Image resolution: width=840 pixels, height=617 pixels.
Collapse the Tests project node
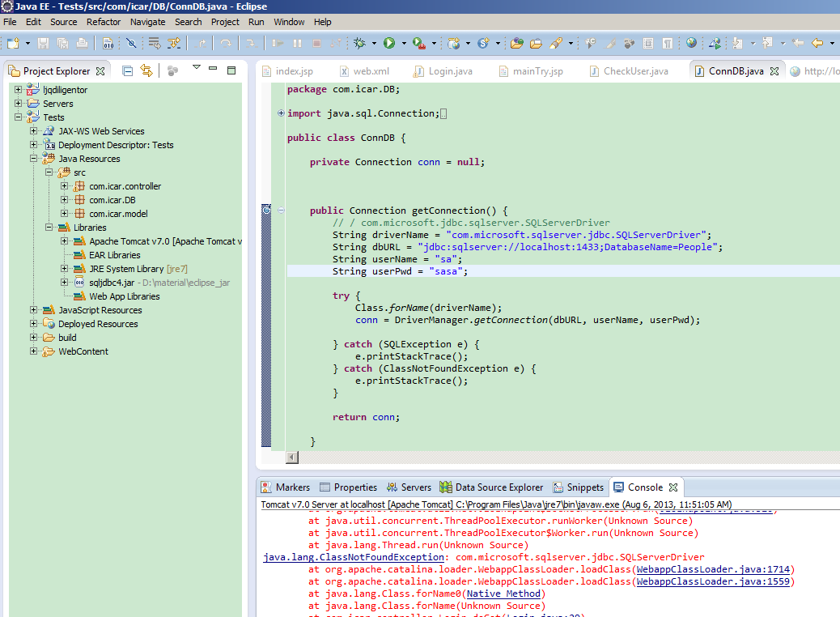pyautogui.click(x=19, y=117)
